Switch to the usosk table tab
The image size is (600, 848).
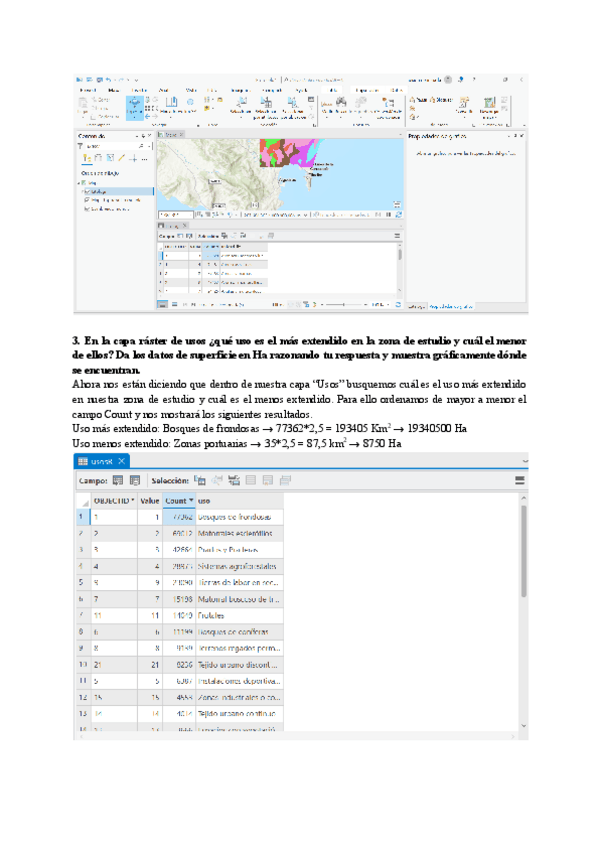[98, 460]
